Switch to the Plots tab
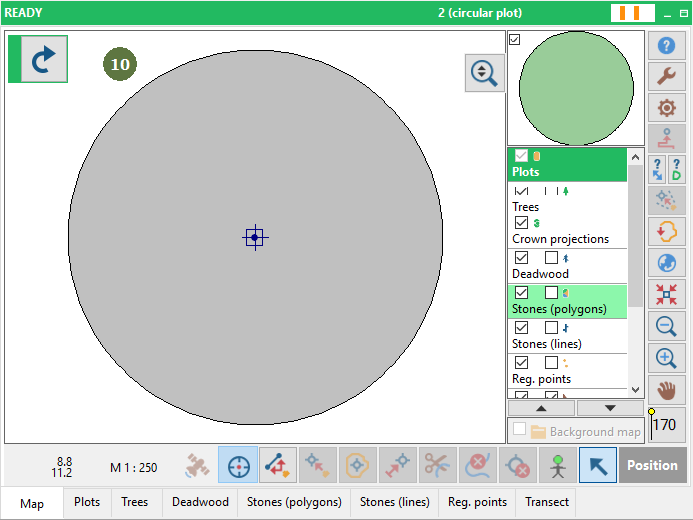 [x=87, y=502]
